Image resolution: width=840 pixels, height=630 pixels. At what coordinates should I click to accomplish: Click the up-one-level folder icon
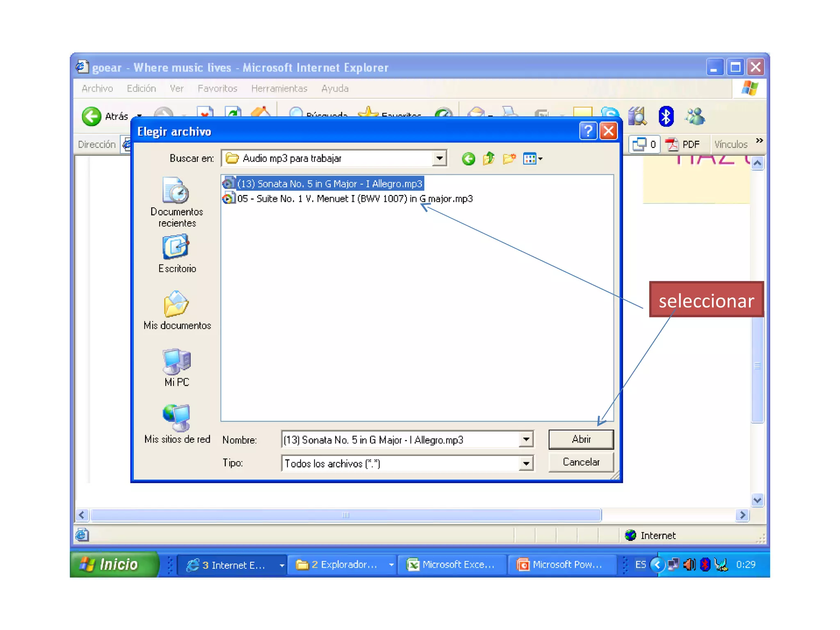pyautogui.click(x=488, y=158)
